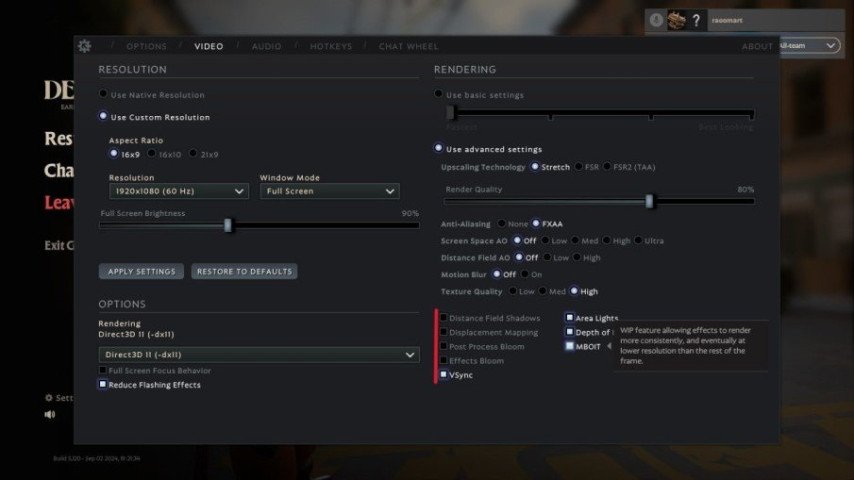Open the Direct3D 11 rendering API dropdown
The height and width of the screenshot is (480, 854).
259,355
